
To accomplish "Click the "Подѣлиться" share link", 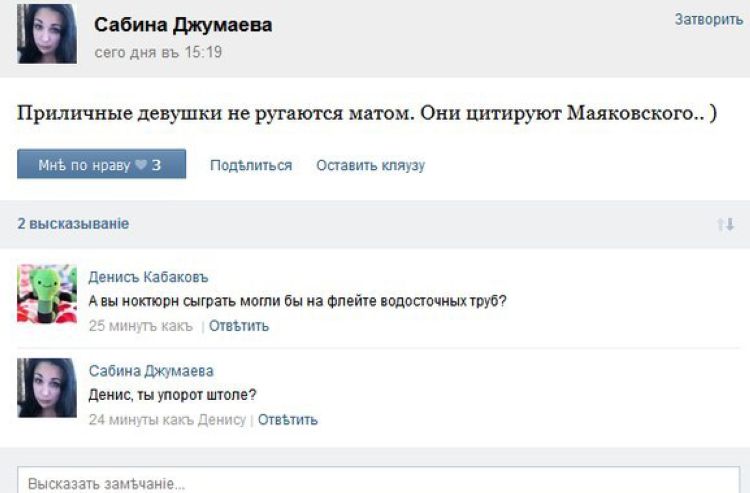I will click(x=251, y=165).
